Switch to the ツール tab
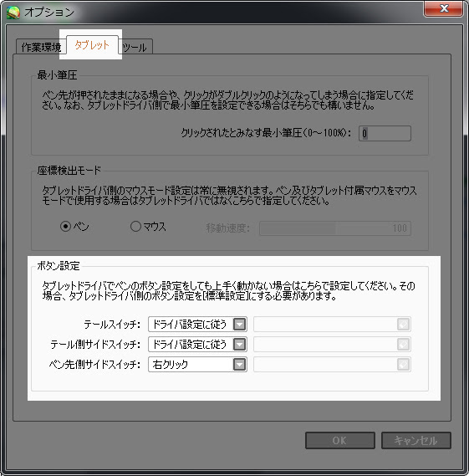 click(135, 47)
